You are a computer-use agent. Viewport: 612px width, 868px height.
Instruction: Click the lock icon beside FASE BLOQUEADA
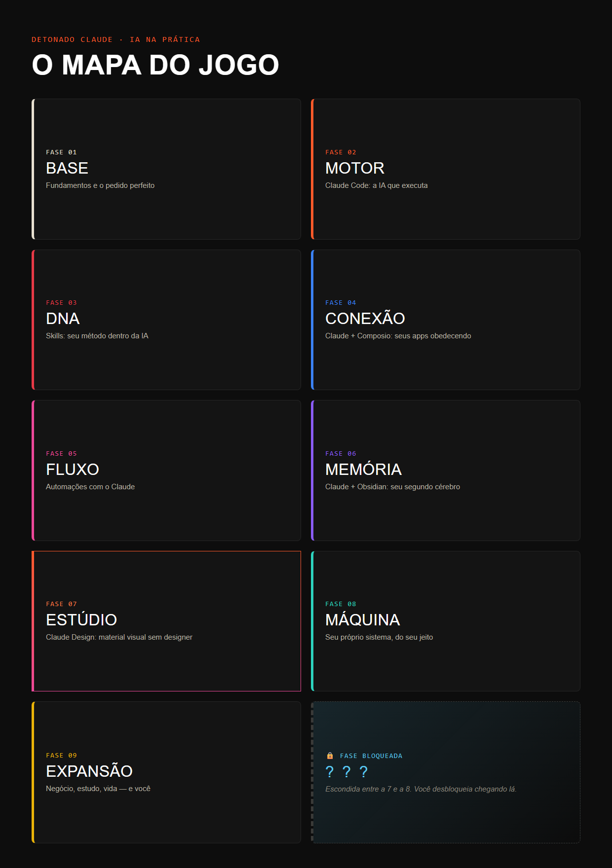point(330,756)
